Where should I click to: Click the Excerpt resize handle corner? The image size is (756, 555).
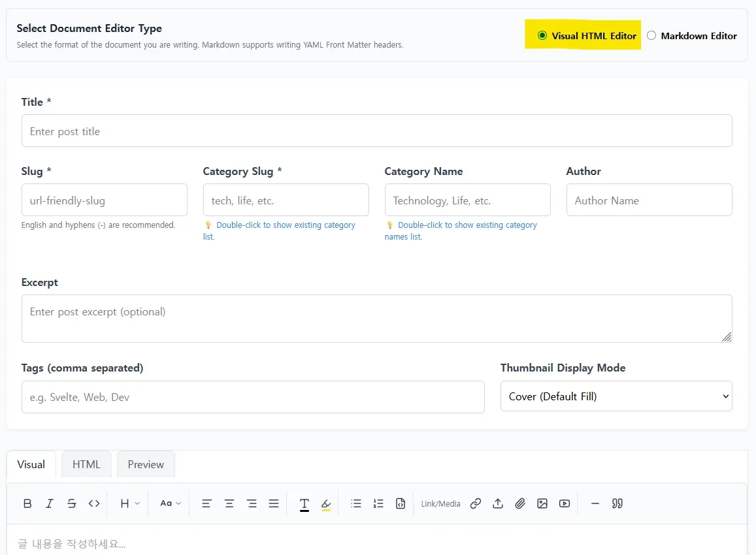727,337
